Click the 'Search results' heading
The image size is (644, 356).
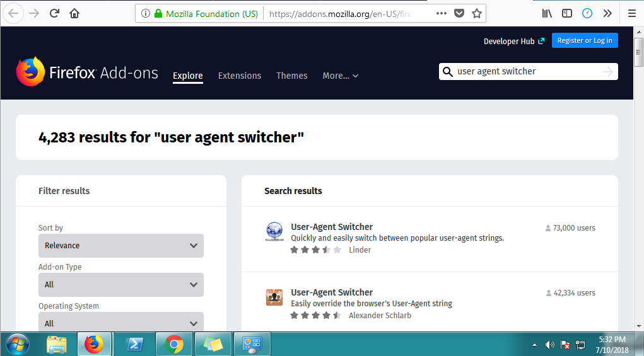[x=293, y=191]
